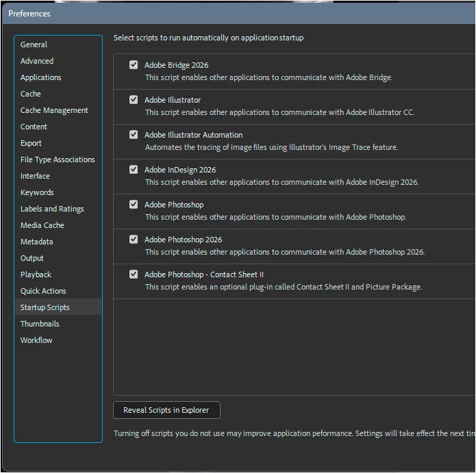
Task: Open the Workflow preferences section
Action: point(36,340)
